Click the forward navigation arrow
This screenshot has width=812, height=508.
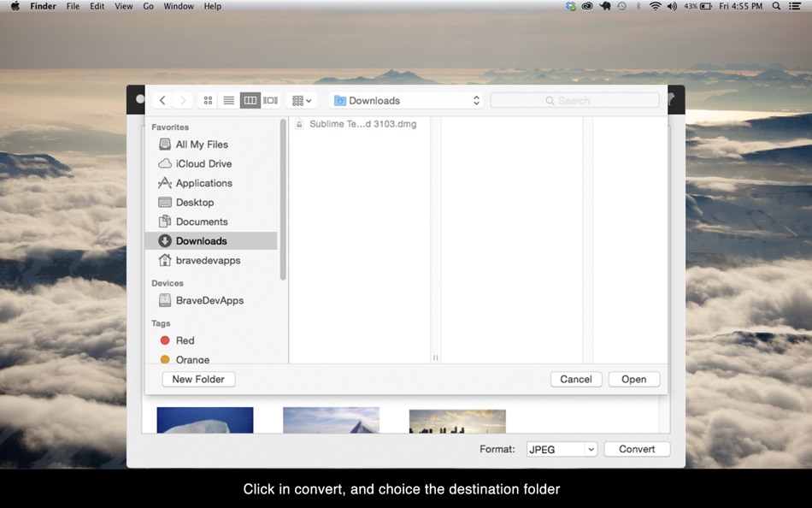click(182, 100)
